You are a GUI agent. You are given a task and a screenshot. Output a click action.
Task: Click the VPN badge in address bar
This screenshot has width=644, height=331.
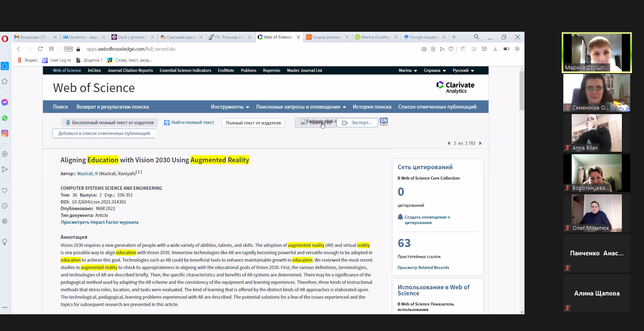[x=69, y=49]
